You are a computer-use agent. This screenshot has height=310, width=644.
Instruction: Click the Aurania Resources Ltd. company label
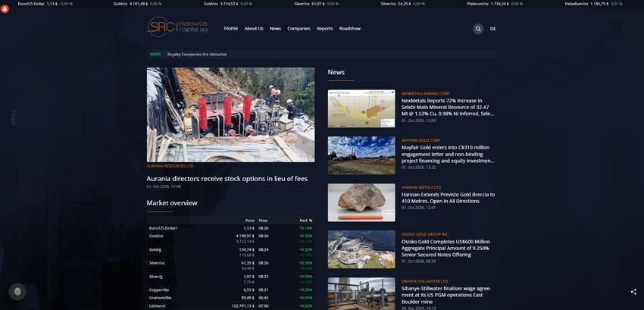point(170,166)
